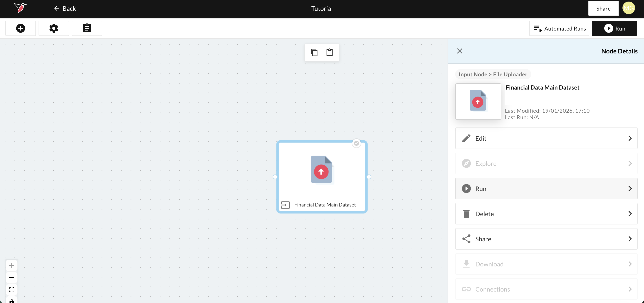The image size is (644, 303).
Task: Zoom in on canvas with plus
Action: tap(11, 266)
